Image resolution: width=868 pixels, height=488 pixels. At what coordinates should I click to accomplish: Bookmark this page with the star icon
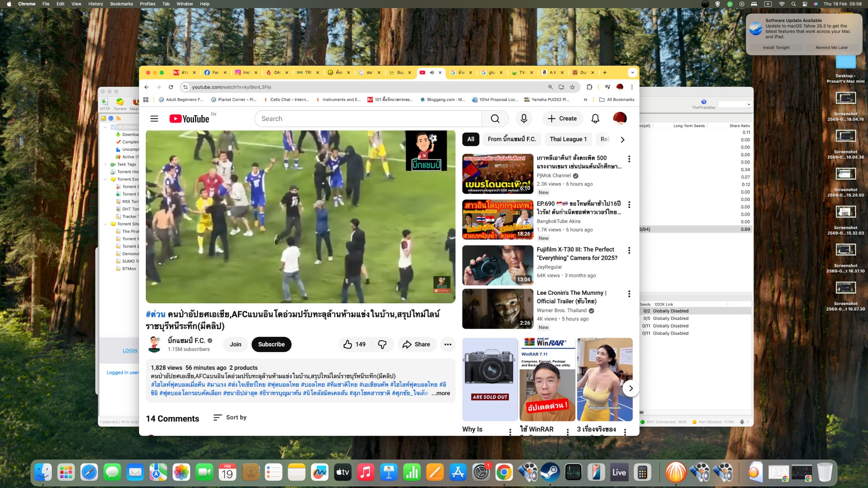pyautogui.click(x=572, y=87)
